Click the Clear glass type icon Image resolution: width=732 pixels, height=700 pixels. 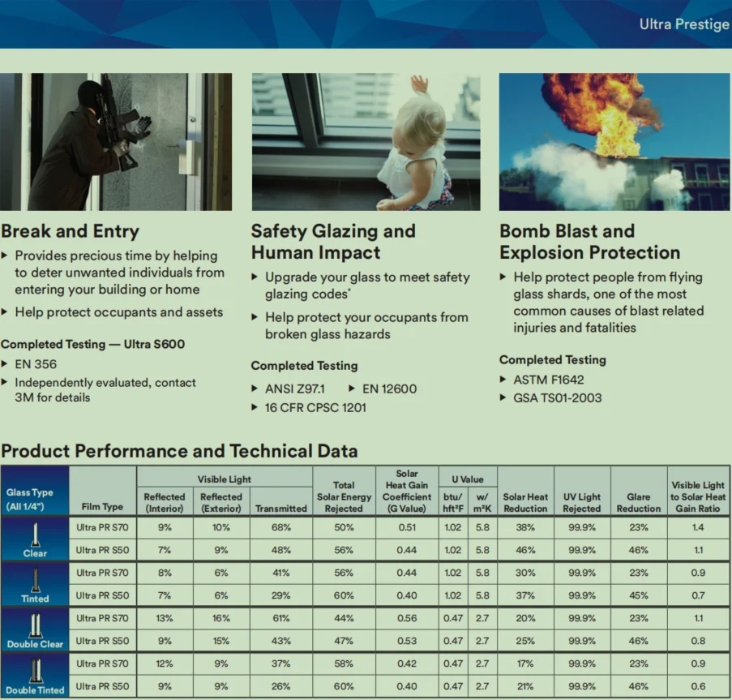[35, 532]
